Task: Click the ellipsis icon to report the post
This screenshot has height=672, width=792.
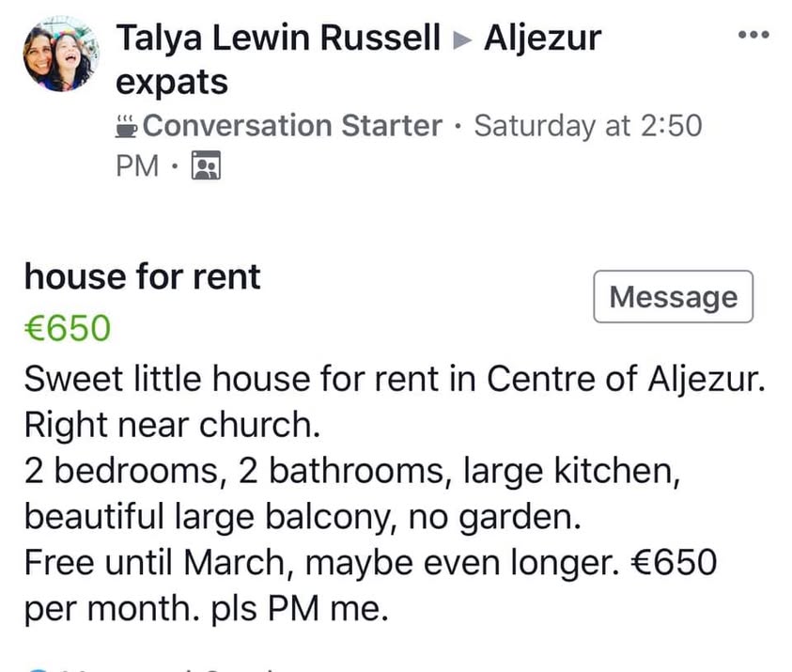Action: [x=753, y=35]
